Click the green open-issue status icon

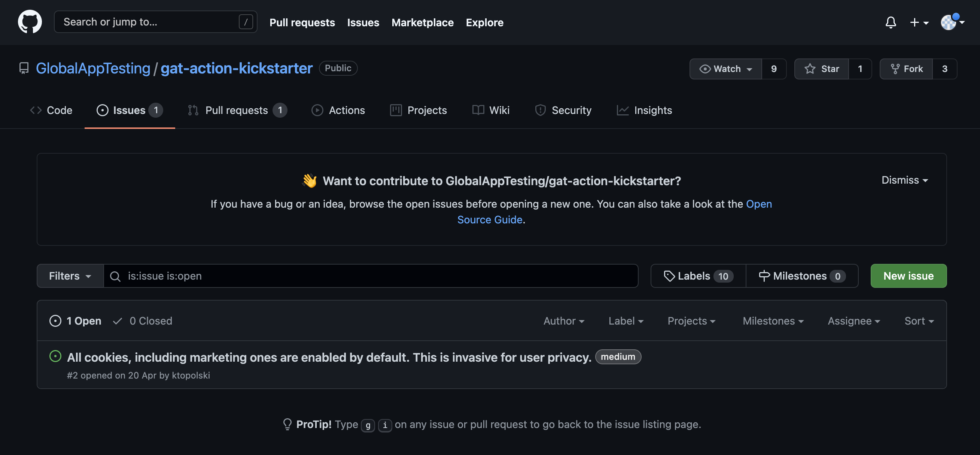[x=55, y=356]
